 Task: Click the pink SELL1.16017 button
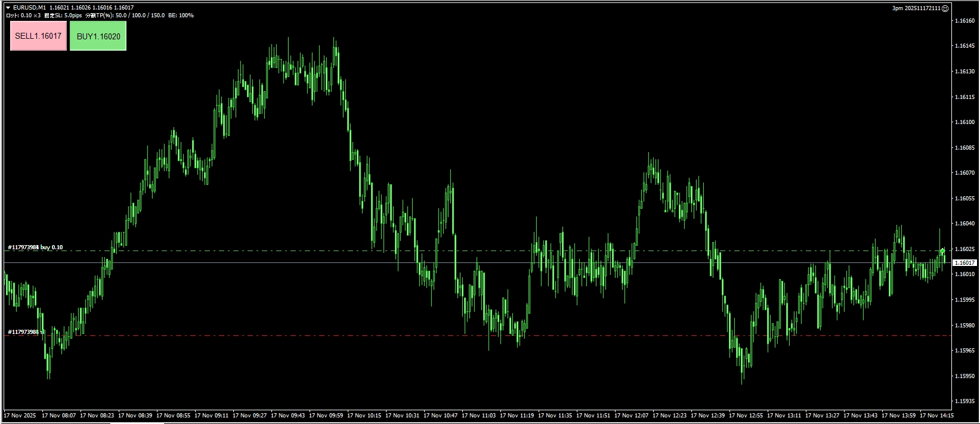pos(38,36)
